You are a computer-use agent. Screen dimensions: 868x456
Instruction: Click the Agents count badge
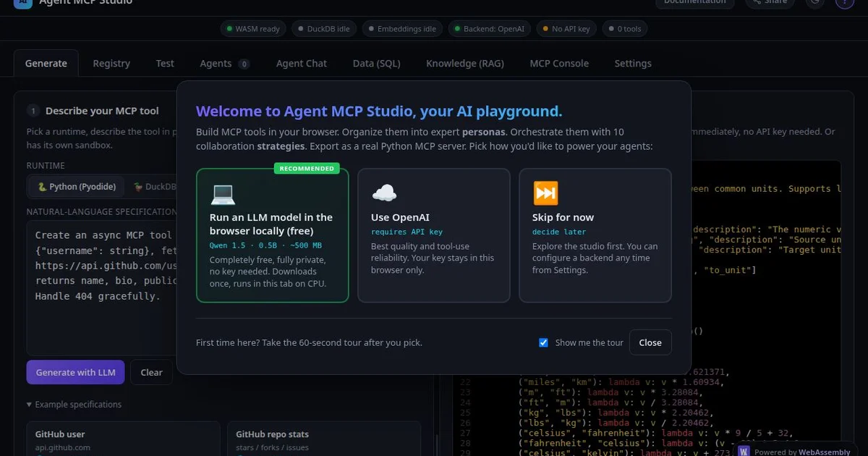tap(244, 64)
